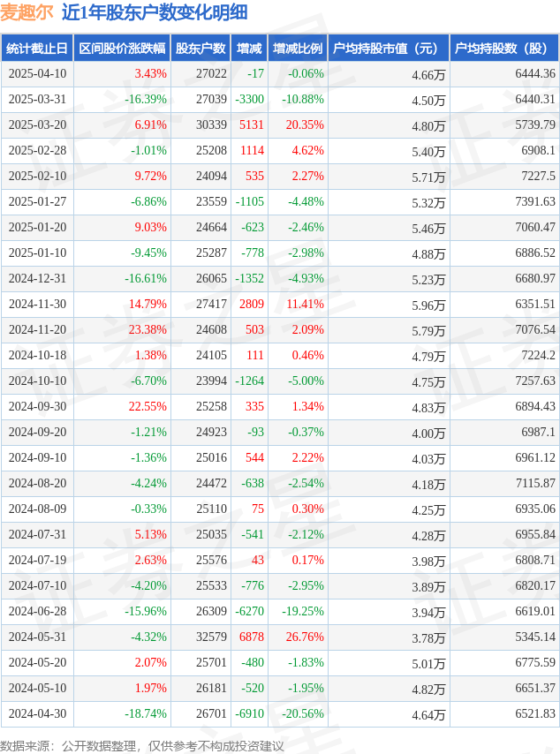Select the 23.38% price change cell
Viewport: 560px width, 754px height.
click(148, 329)
